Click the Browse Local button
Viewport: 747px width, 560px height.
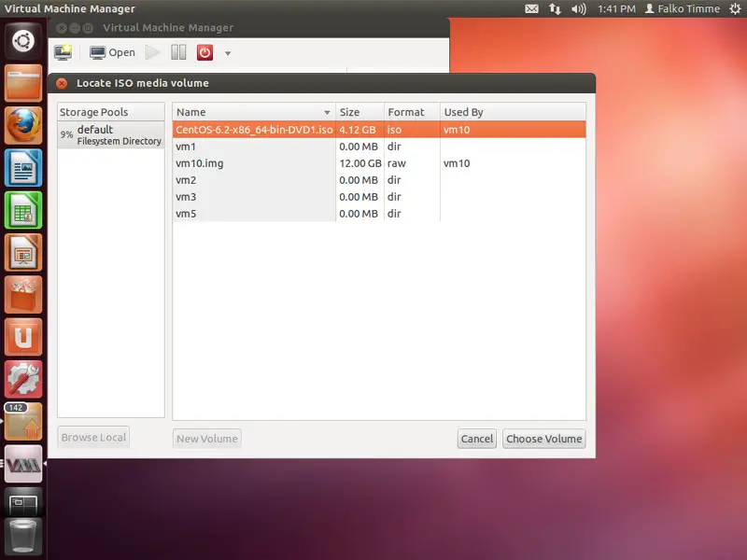93,437
